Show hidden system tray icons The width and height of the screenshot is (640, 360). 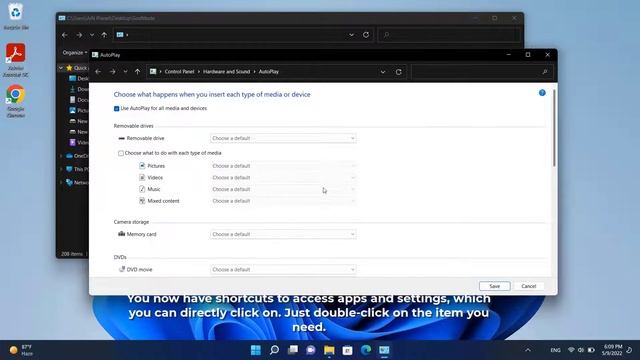[528, 350]
